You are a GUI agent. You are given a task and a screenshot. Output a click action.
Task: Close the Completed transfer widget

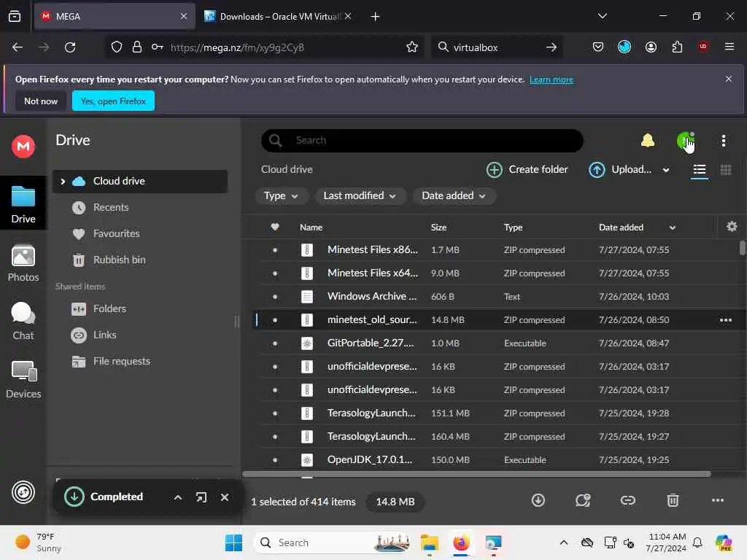225,497
